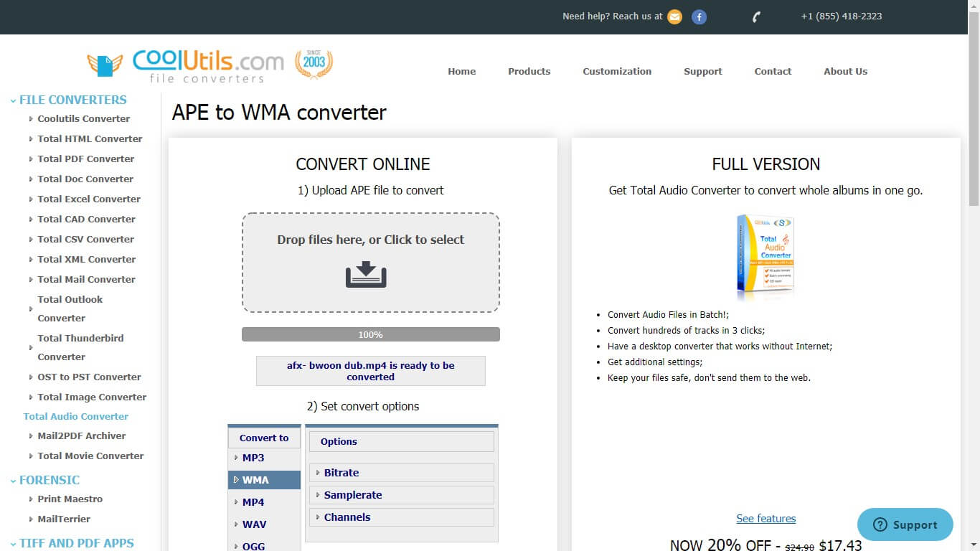Open Total Movie Converter link
The height and width of the screenshot is (551, 980).
pyautogui.click(x=90, y=456)
